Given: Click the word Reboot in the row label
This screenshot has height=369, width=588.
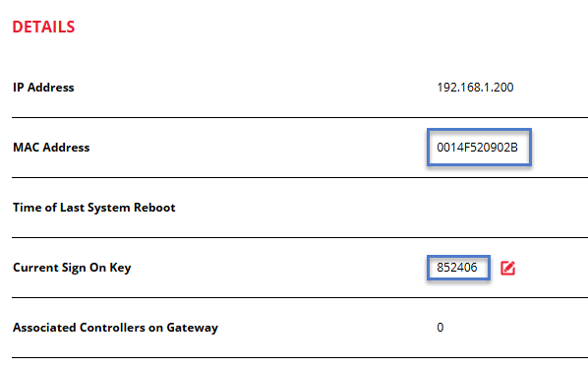Looking at the screenshot, I should point(154,208).
